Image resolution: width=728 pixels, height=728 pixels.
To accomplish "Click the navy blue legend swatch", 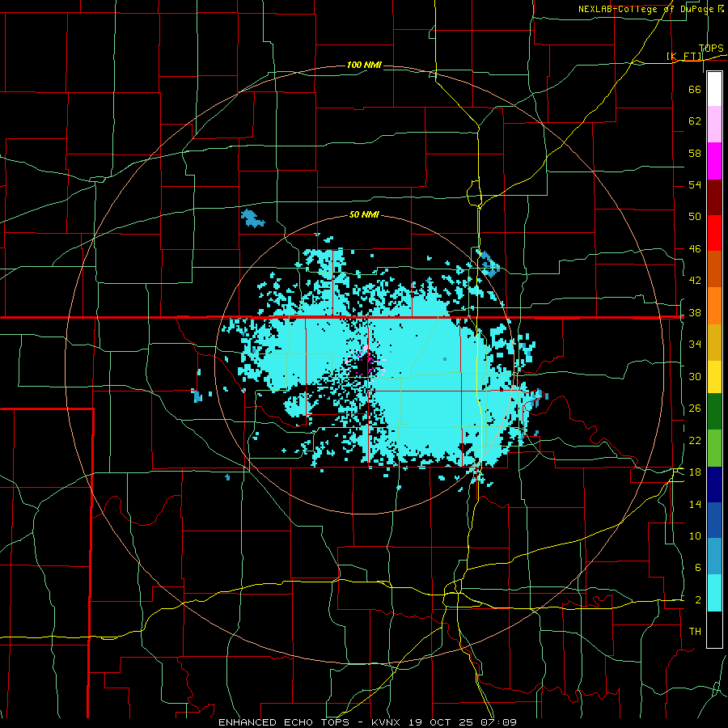I will 714,485.
